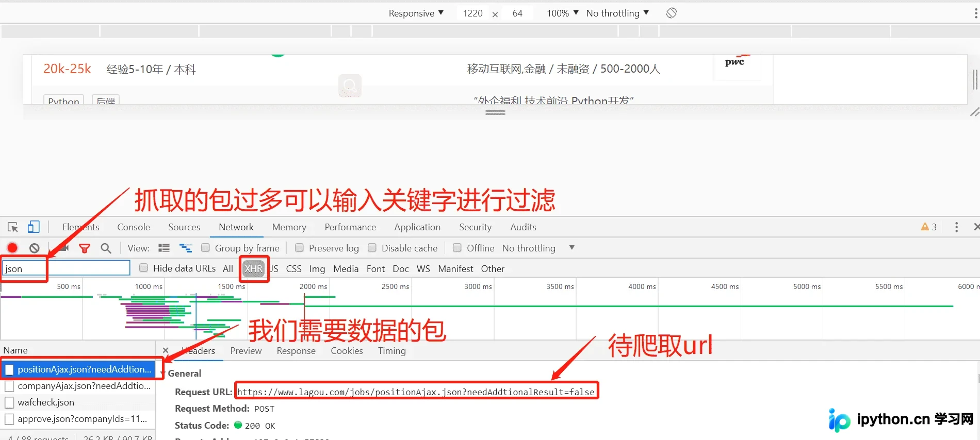
Task: Collapse the General section
Action: [x=163, y=374]
